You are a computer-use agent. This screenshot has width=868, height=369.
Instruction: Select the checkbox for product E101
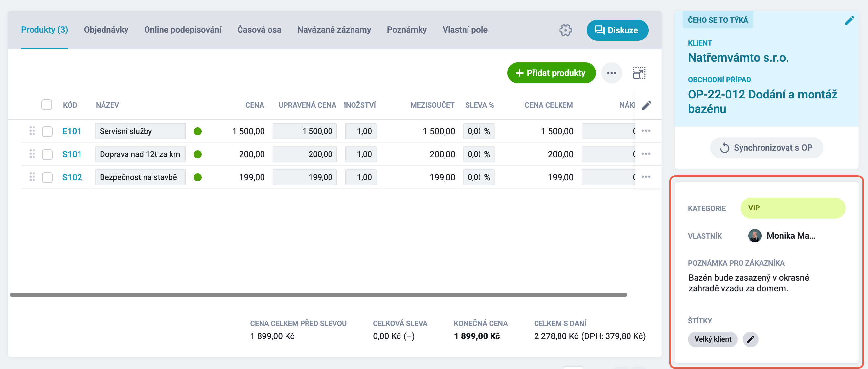[47, 131]
